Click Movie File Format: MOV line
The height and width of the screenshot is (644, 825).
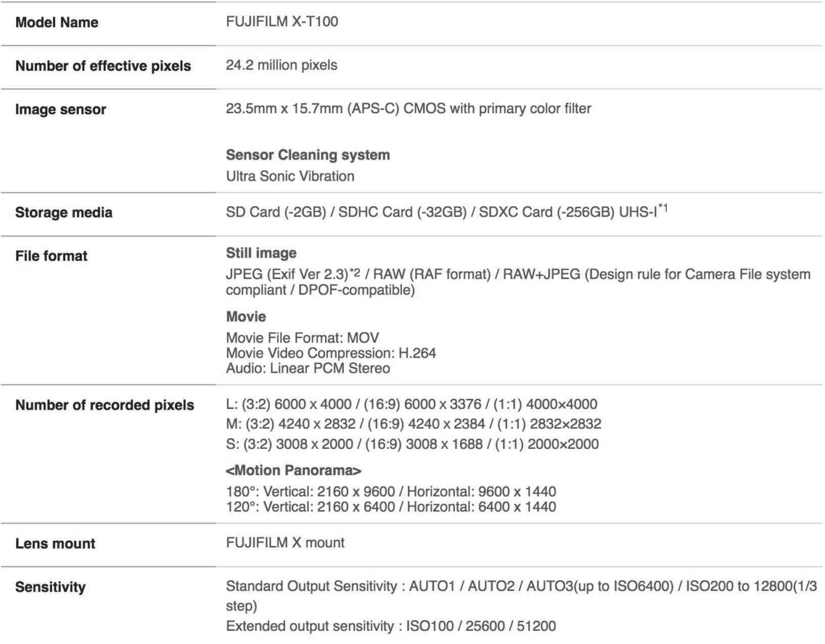click(302, 338)
